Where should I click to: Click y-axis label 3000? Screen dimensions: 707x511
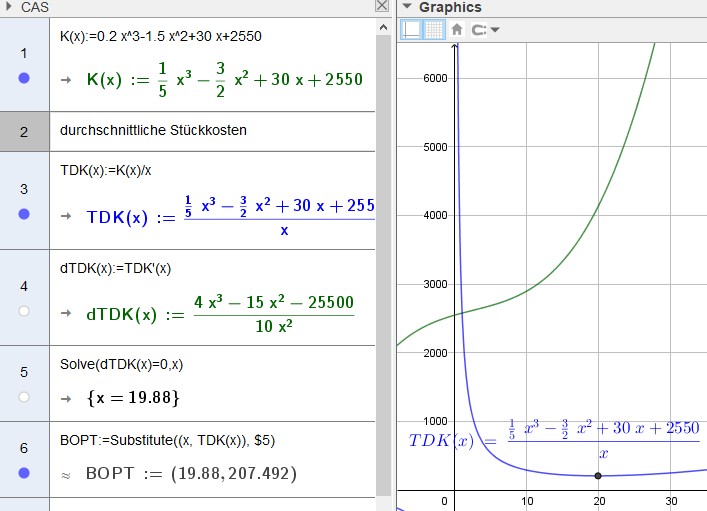[435, 284]
